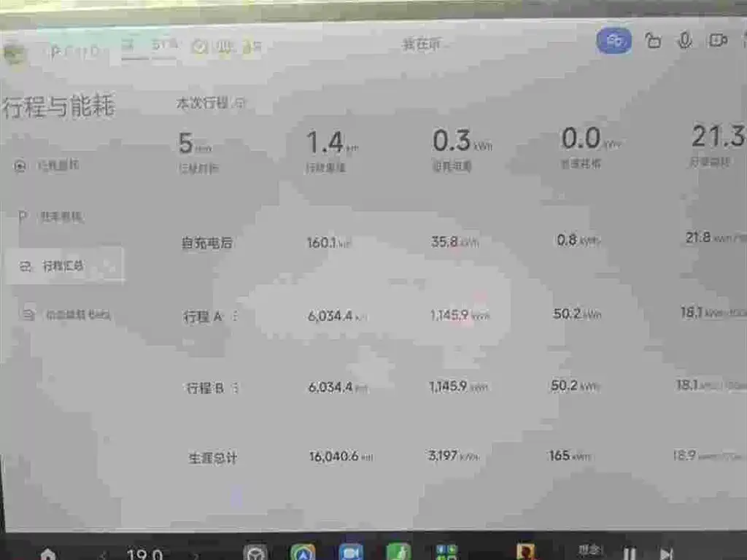Pause the current music playback
Screen dimensions: 747x560
click(630, 554)
